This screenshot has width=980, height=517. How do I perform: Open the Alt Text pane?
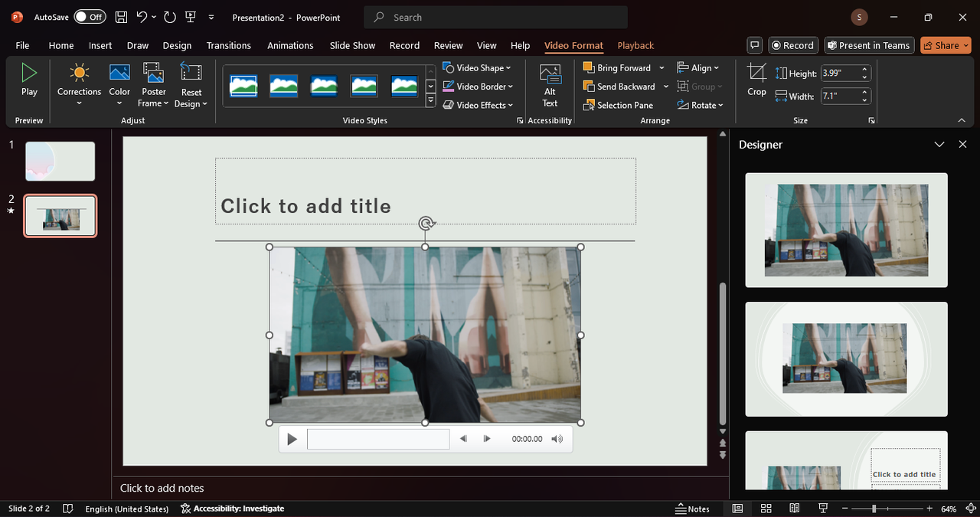[x=550, y=85]
